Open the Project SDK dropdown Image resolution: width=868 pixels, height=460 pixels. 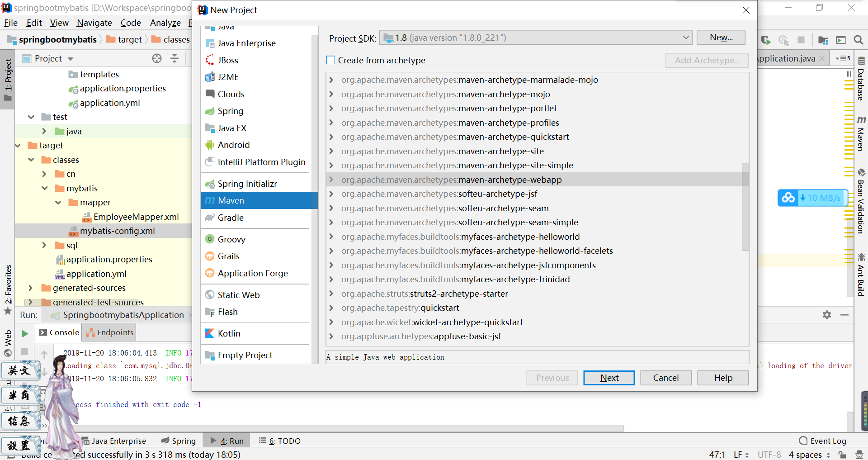536,38
